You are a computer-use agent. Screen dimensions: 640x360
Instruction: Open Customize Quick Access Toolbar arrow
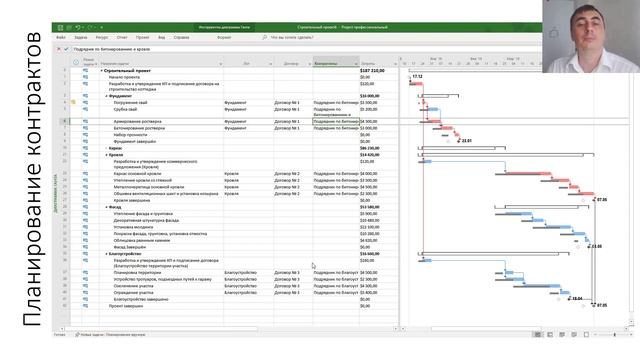click(x=101, y=27)
